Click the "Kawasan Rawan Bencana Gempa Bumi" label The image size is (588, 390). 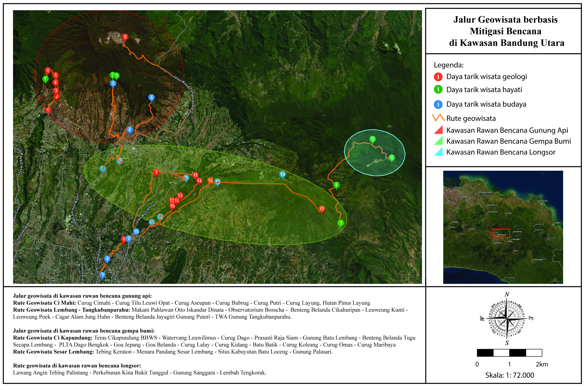[509, 142]
